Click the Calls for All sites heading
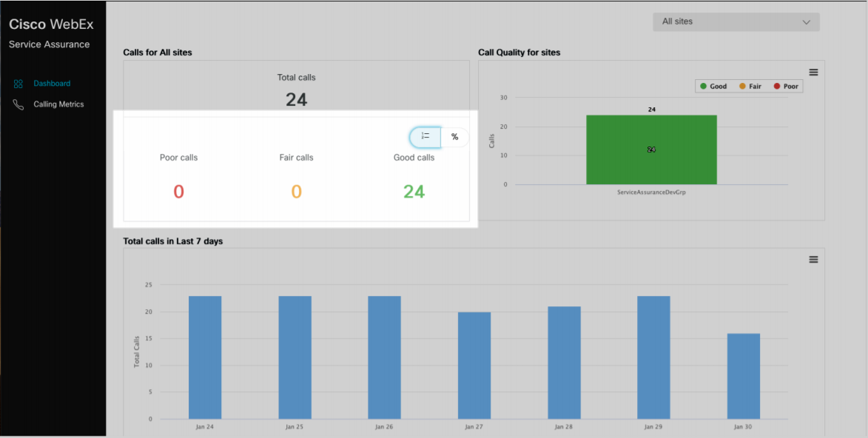 click(x=158, y=53)
